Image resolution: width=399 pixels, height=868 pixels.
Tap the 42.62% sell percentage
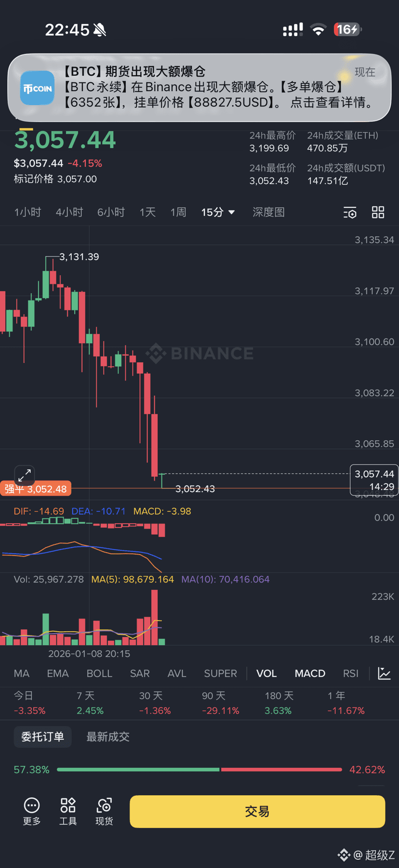coord(367,770)
